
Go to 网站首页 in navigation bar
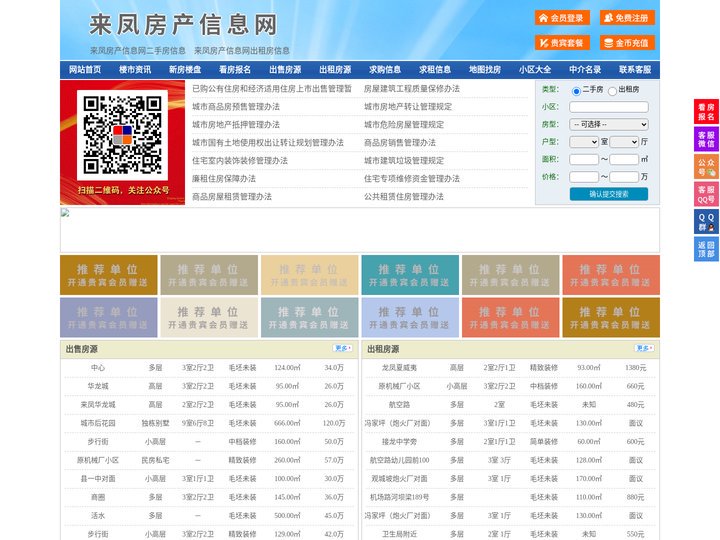click(85, 70)
